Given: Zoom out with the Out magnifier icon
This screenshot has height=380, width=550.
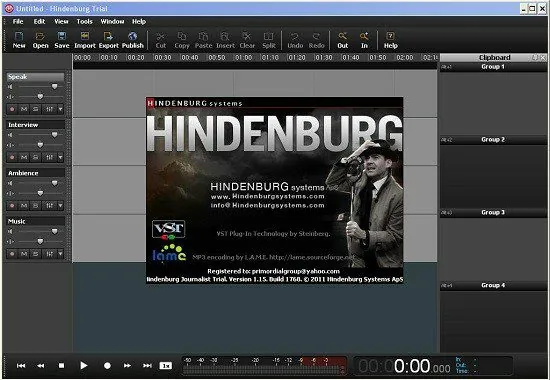Looking at the screenshot, I should [x=343, y=40].
